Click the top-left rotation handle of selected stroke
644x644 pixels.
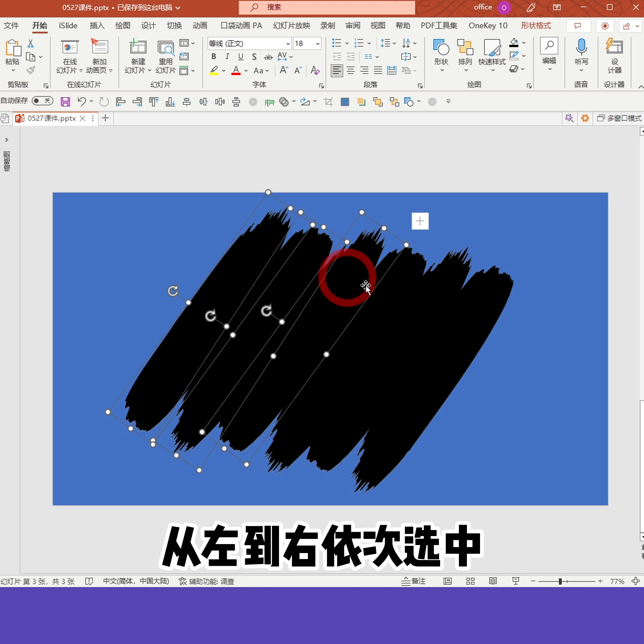pyautogui.click(x=173, y=291)
